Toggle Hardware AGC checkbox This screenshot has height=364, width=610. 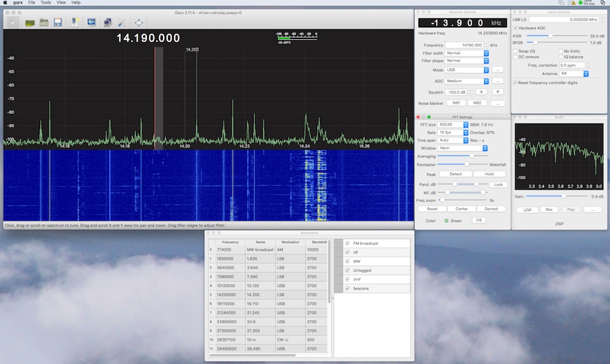point(515,28)
